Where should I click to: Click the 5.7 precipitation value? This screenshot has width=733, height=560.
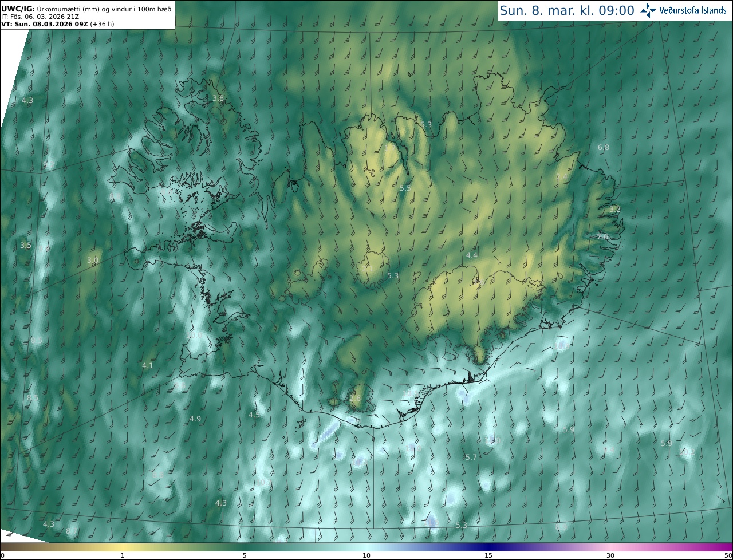click(471, 457)
